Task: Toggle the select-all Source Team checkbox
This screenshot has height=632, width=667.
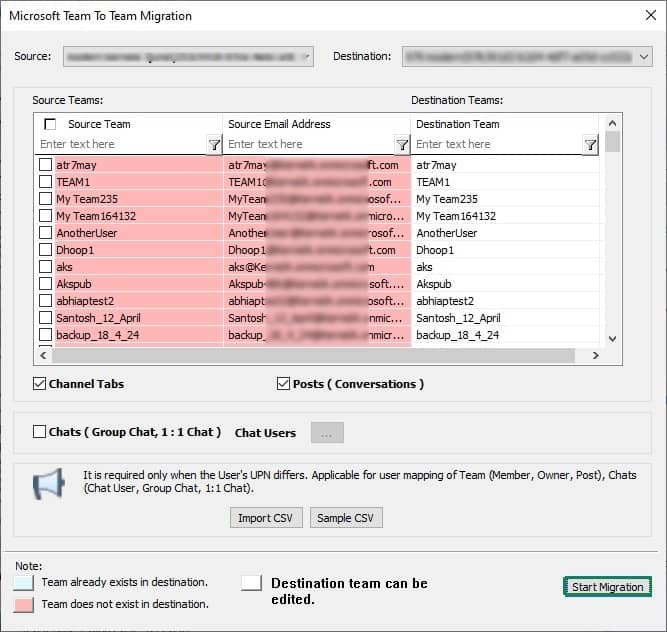Action: click(50, 124)
